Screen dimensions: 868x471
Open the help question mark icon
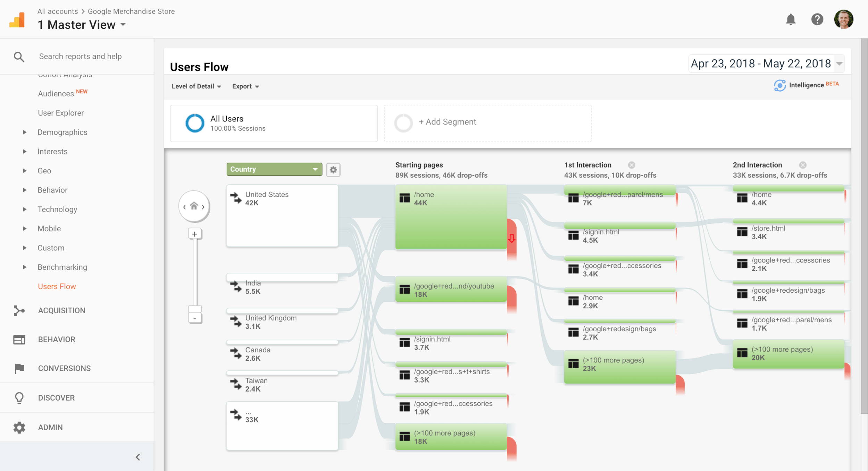tap(817, 19)
